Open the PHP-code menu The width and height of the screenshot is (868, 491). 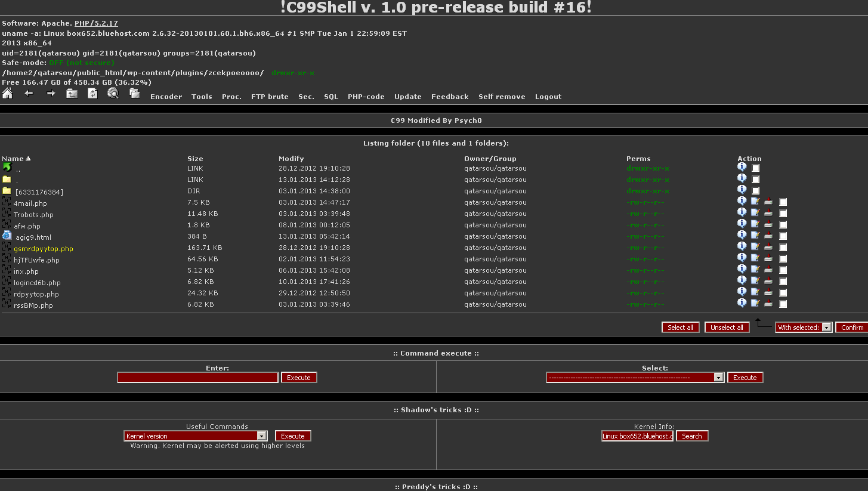click(x=366, y=97)
